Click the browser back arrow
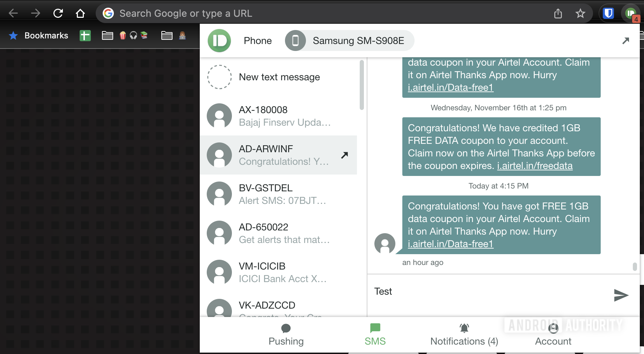The height and width of the screenshot is (354, 644). [13, 13]
